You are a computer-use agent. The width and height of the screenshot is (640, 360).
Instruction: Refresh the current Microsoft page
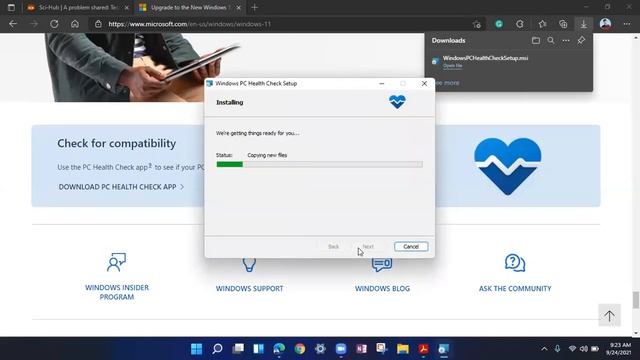tap(54, 24)
